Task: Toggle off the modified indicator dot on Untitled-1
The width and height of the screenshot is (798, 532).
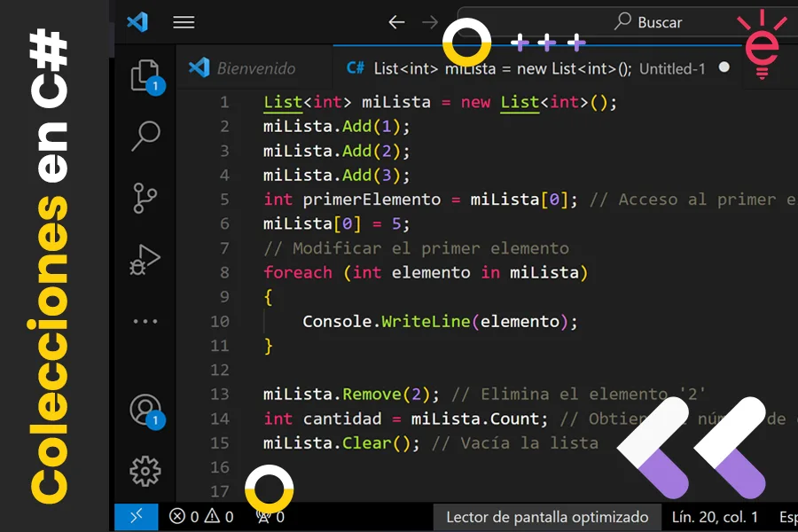Action: pyautogui.click(x=722, y=66)
